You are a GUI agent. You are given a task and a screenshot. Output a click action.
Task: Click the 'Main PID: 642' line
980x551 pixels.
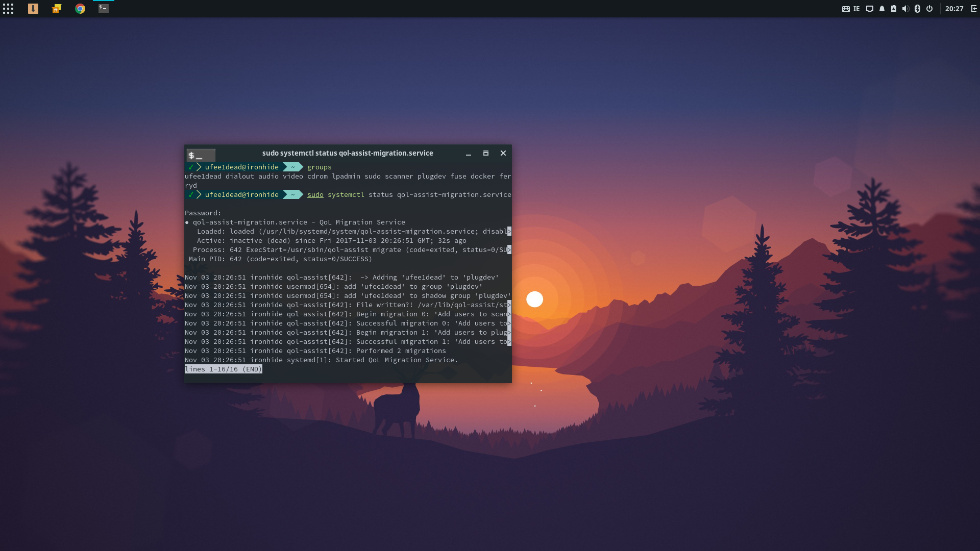280,259
